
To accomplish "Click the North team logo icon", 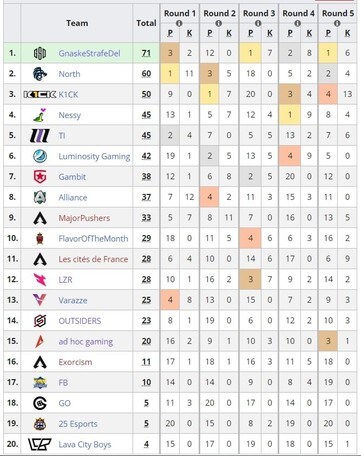I will pyautogui.click(x=40, y=74).
